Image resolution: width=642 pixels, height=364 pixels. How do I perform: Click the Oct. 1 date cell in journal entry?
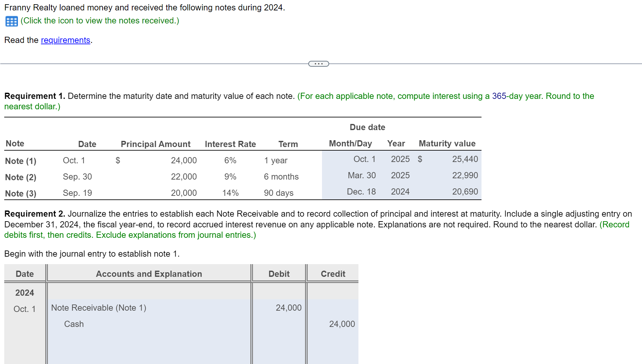[25, 309]
